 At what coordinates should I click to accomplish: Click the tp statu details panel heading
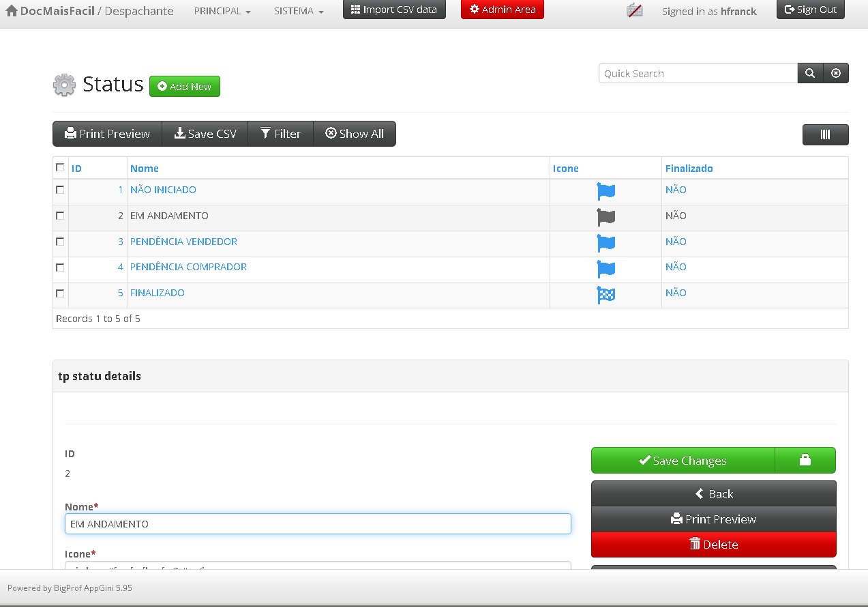100,376
